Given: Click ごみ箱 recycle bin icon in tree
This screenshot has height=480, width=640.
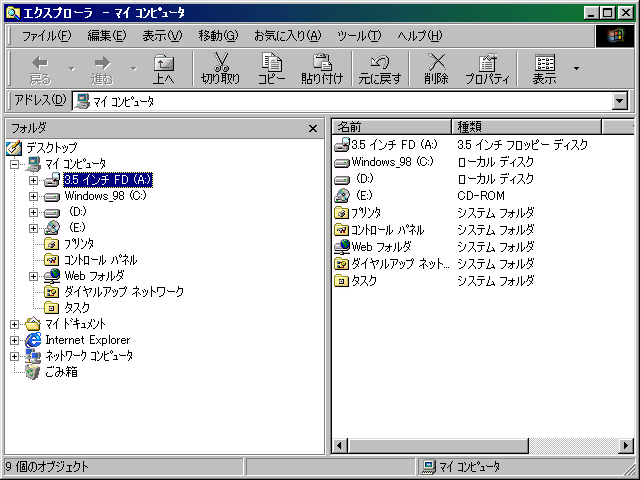Looking at the screenshot, I should point(33,372).
